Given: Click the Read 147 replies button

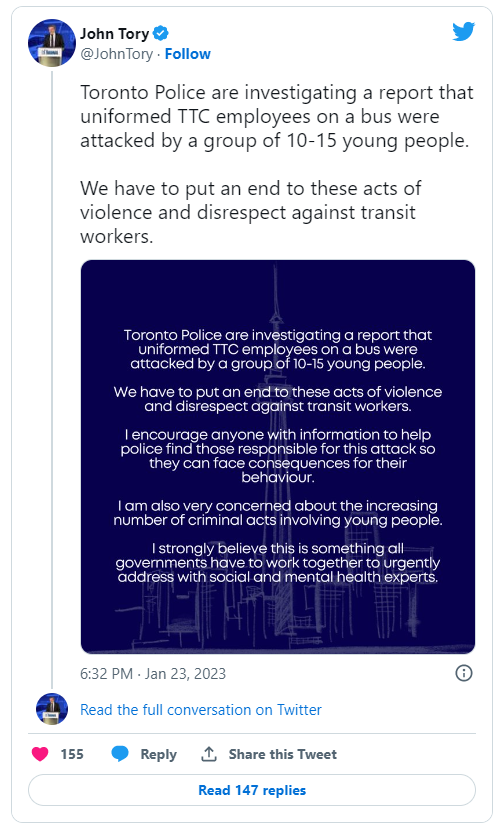Looking at the screenshot, I should point(252,790).
